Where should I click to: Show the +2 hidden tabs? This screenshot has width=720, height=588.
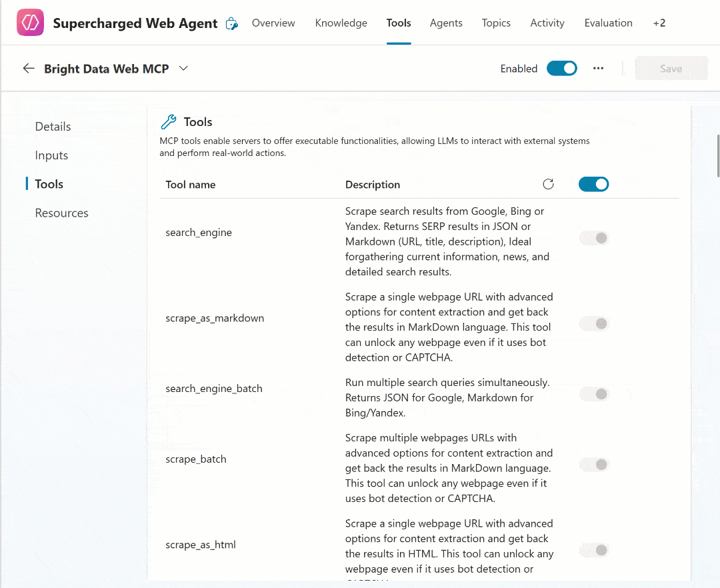pos(659,23)
